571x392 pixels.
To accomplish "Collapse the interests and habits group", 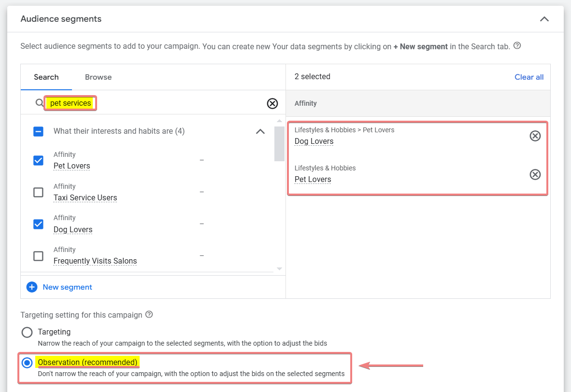I will click(x=260, y=131).
